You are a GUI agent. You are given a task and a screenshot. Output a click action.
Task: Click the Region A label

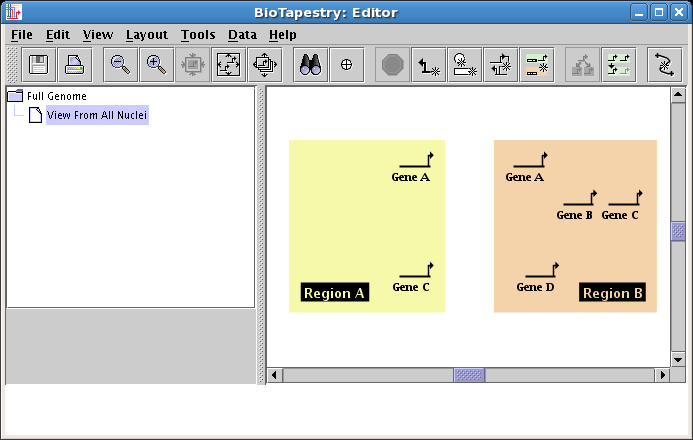(x=335, y=293)
